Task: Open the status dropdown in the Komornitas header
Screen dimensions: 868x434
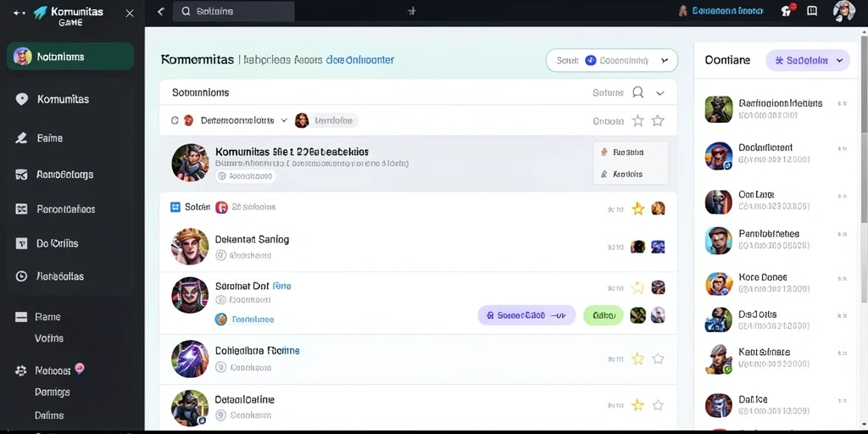Action: (612, 60)
